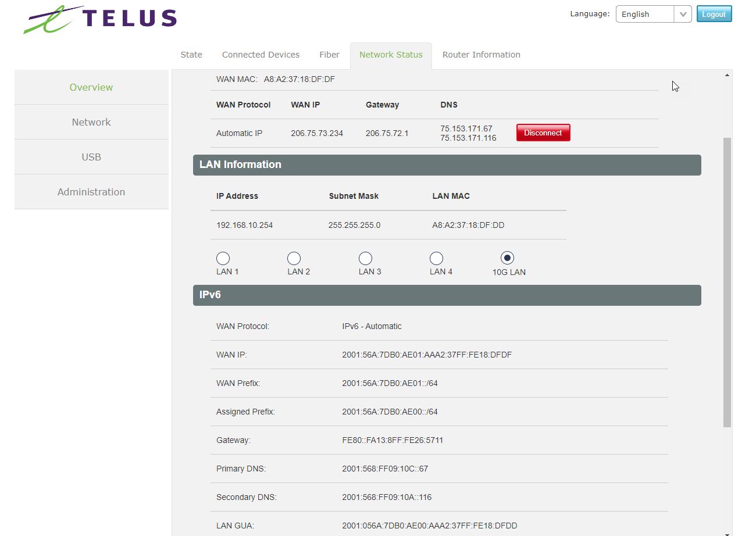Click the Language dropdown arrow
Image resolution: width=756 pixels, height=536 pixels.
[683, 15]
